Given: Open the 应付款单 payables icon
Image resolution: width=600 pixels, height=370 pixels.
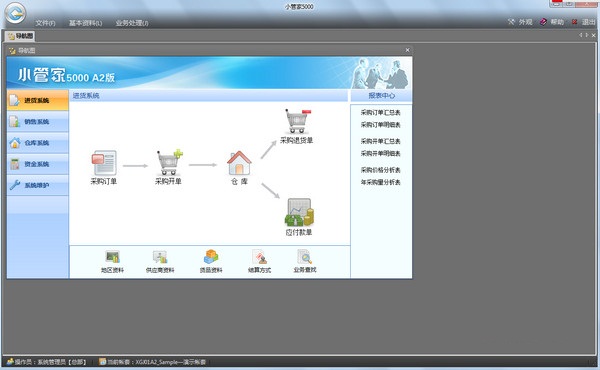Looking at the screenshot, I should pos(299,212).
